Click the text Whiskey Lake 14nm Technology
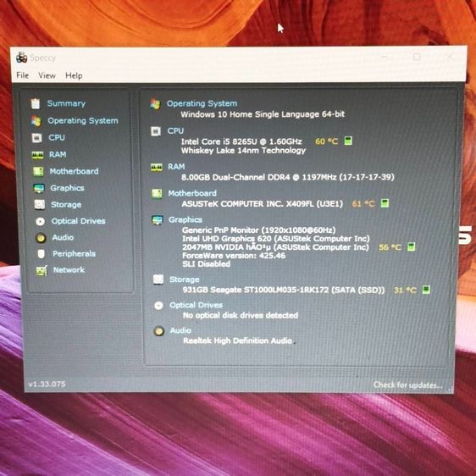This screenshot has height=476, width=476. pyautogui.click(x=243, y=151)
